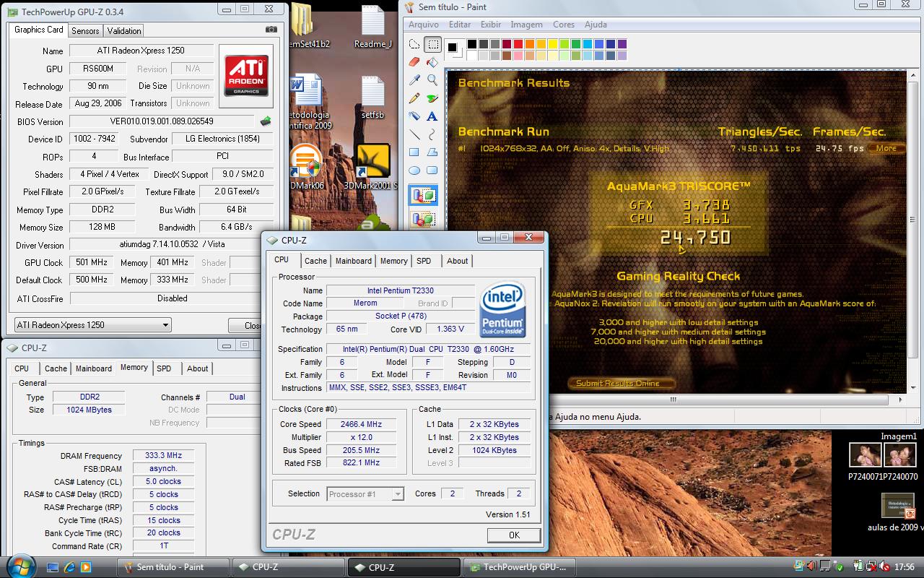
Task: Select the Rectangle shape tool
Action: [x=414, y=152]
